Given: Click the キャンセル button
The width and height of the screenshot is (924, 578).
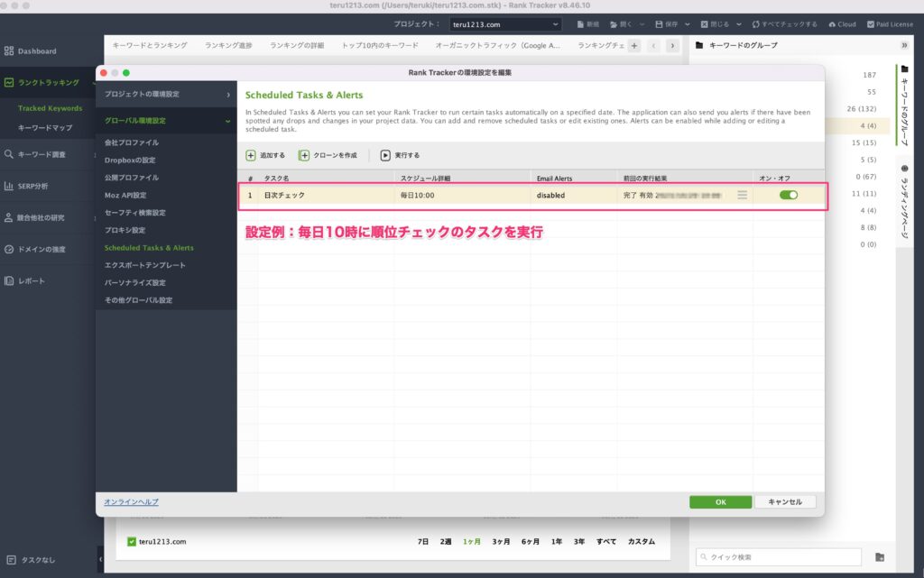Looking at the screenshot, I should pos(785,502).
